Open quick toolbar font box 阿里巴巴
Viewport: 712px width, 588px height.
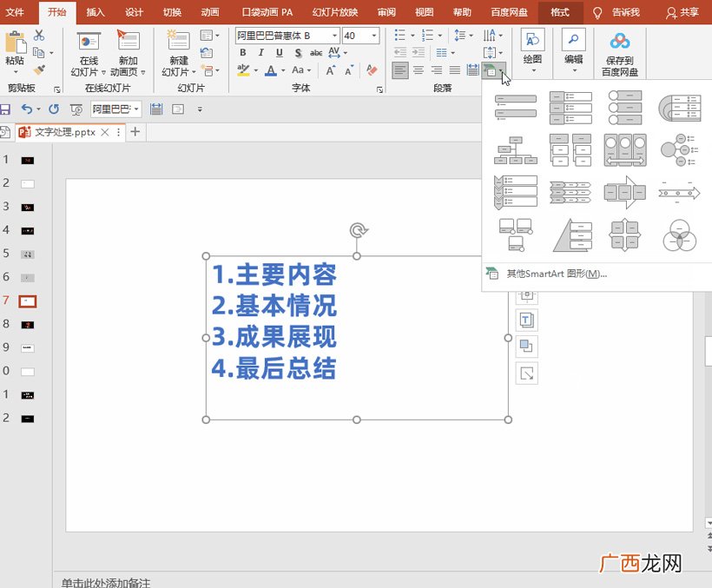(x=115, y=109)
